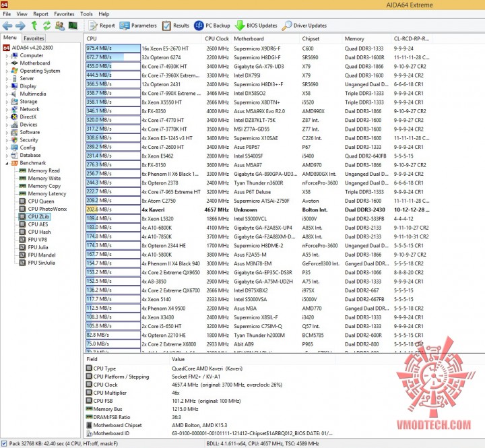Viewport: 485px width, 448px height.
Task: Sort by the CPU Clock column header
Action: coord(216,38)
